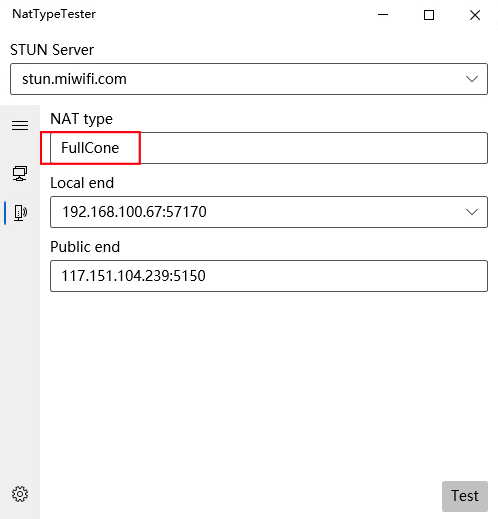Expand the STUN Server dropdown chevron
498x519 pixels.
tap(472, 79)
